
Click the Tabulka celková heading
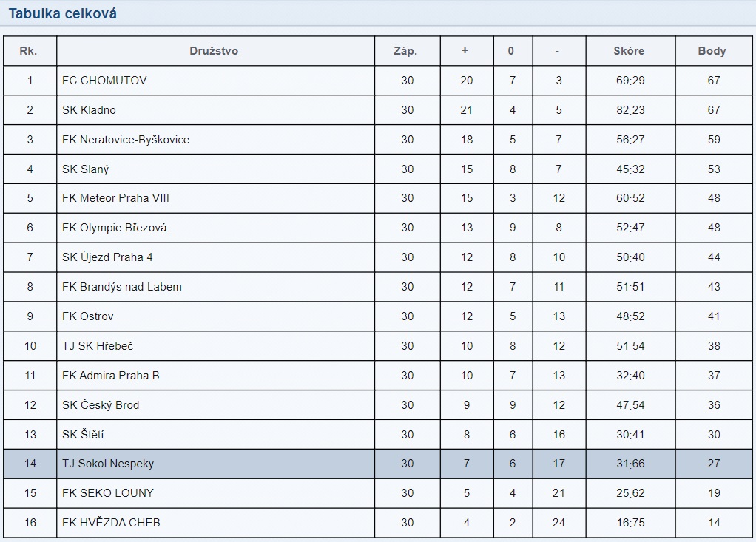pos(62,13)
